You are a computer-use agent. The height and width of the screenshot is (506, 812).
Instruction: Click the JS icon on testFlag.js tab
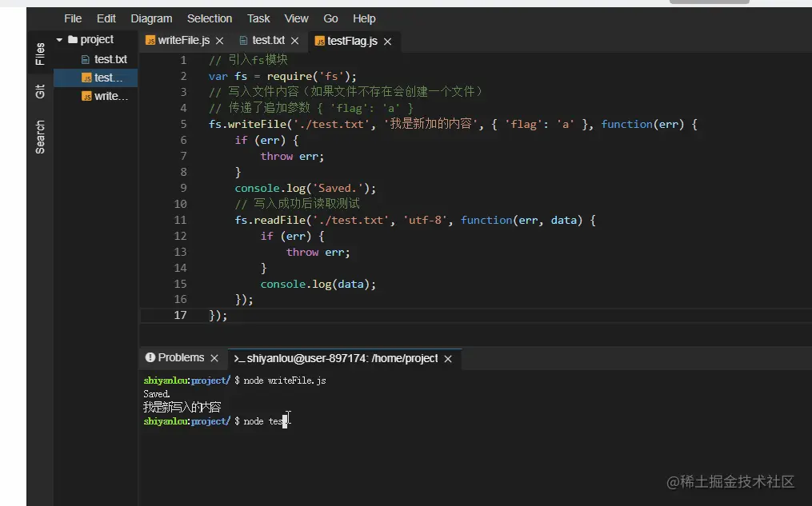[319, 41]
